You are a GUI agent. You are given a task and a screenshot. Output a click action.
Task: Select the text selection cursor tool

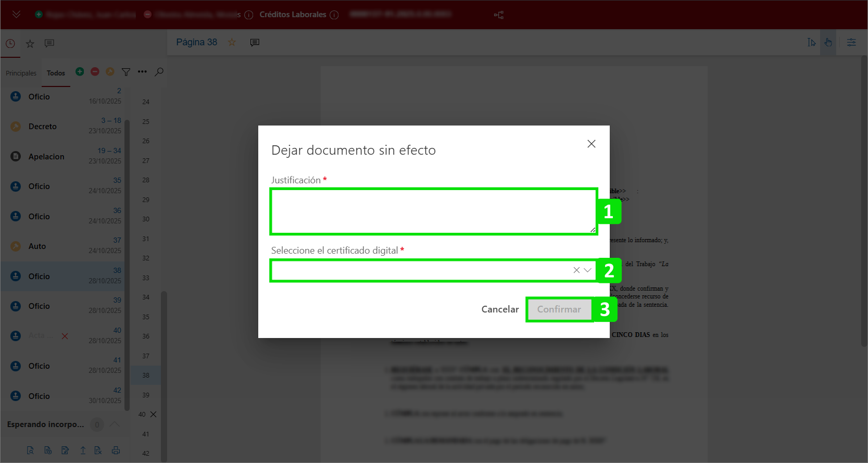(811, 42)
